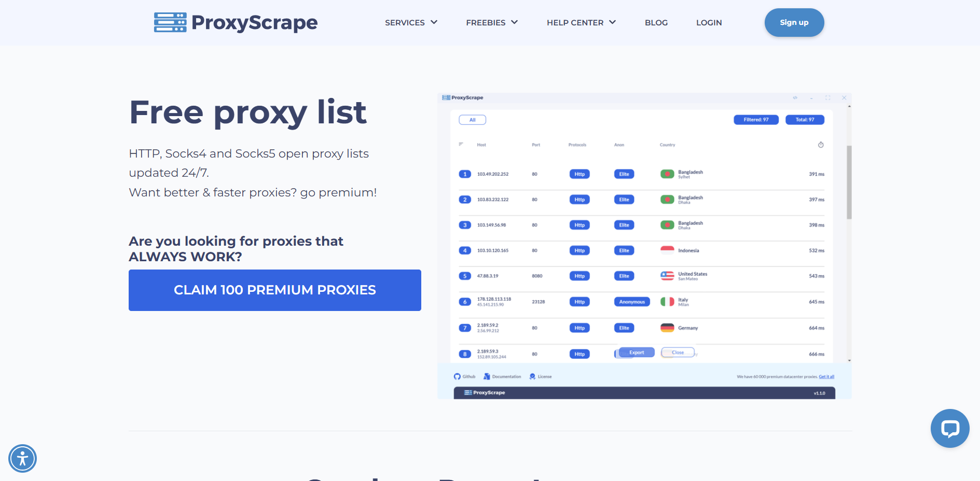Open the live chat bubble
The height and width of the screenshot is (481, 980).
(x=950, y=428)
